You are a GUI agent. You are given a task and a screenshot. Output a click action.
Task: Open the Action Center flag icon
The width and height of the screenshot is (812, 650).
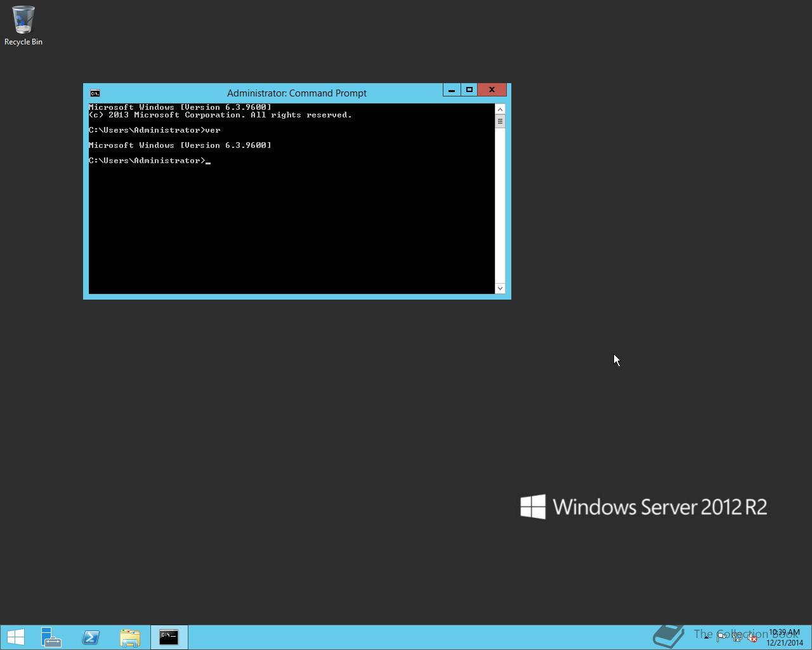tap(722, 637)
